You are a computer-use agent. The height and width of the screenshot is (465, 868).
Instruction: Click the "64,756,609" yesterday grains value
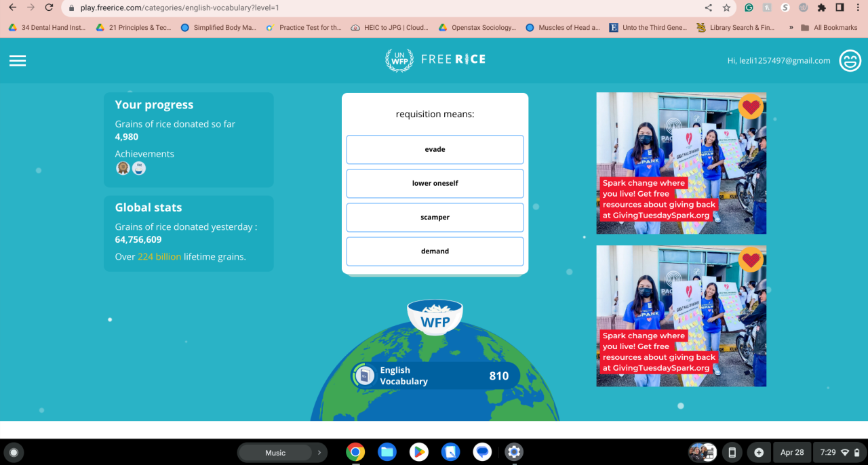(x=138, y=239)
